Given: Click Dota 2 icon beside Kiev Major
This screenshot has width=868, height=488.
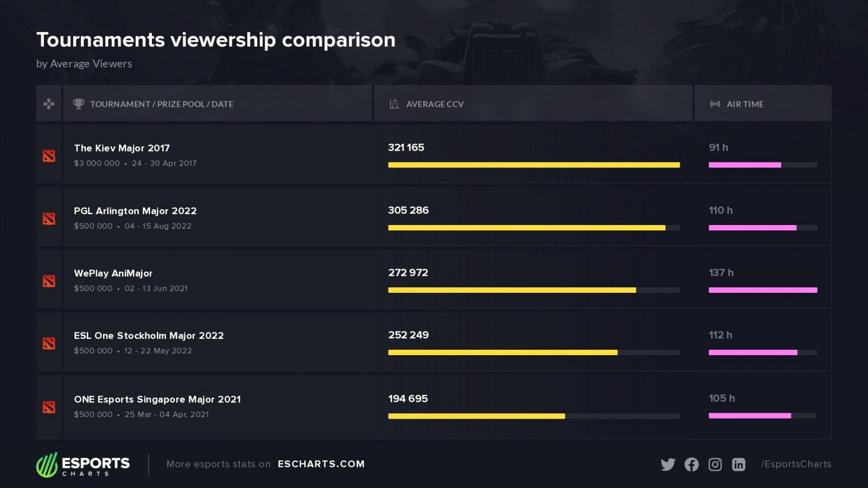Looking at the screenshot, I should coord(49,156).
